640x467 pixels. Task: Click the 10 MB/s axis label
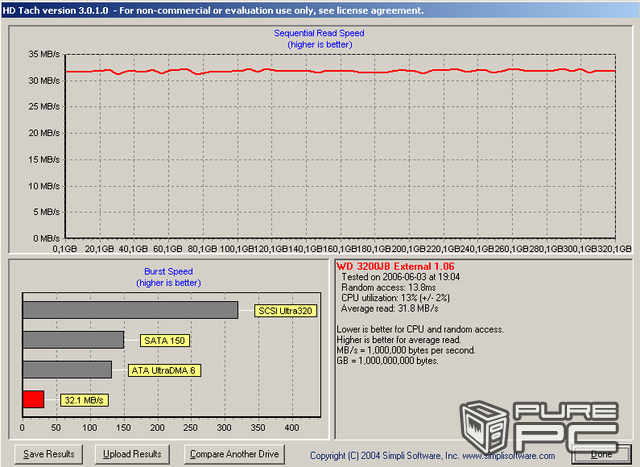click(44, 186)
